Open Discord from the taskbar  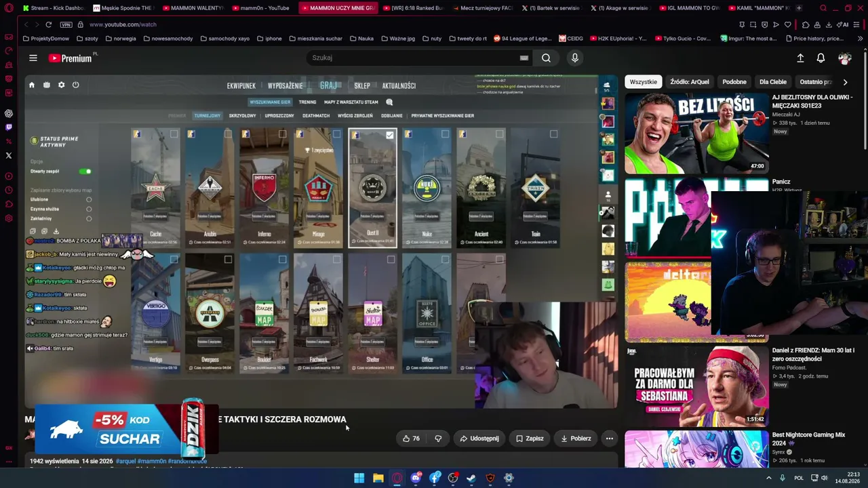pos(416,478)
